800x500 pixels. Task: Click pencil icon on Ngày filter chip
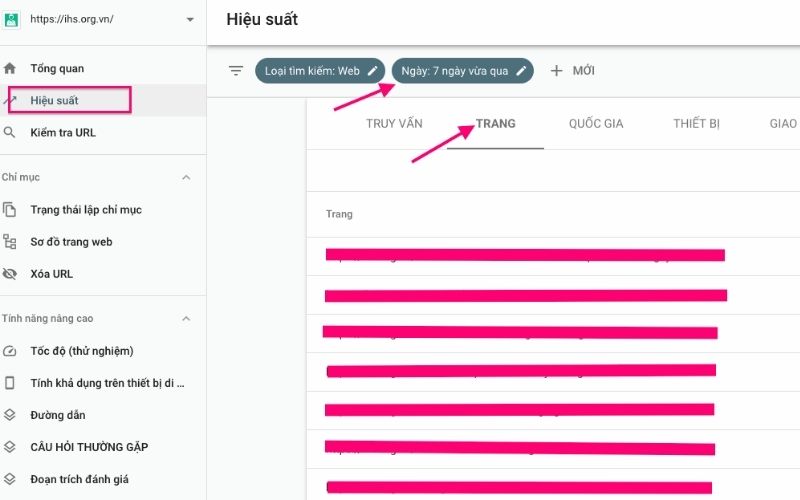pos(521,71)
